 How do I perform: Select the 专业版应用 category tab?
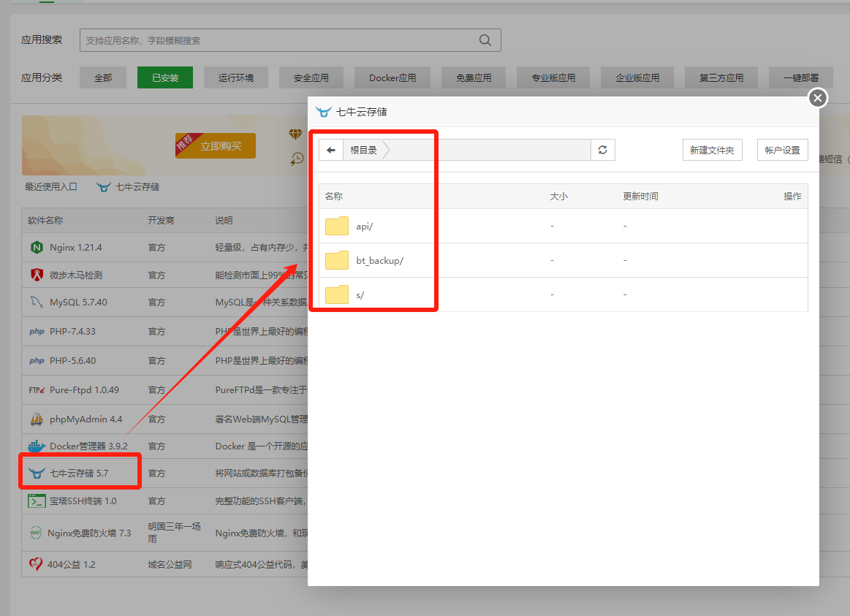tap(553, 77)
